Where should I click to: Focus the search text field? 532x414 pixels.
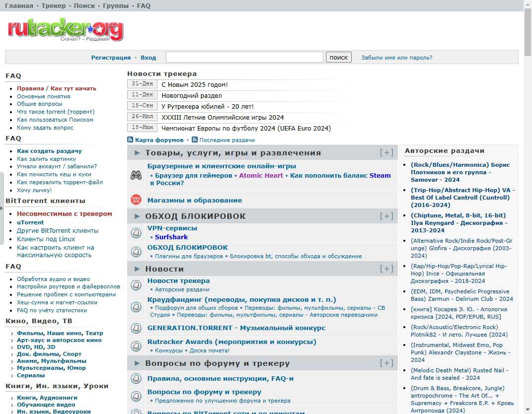tap(244, 58)
